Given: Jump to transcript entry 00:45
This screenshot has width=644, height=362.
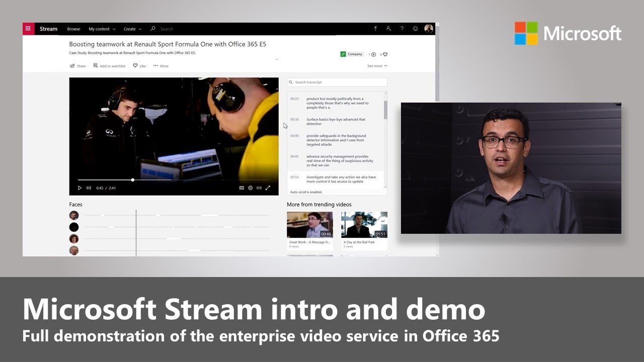Looking at the screenshot, I should (x=335, y=161).
